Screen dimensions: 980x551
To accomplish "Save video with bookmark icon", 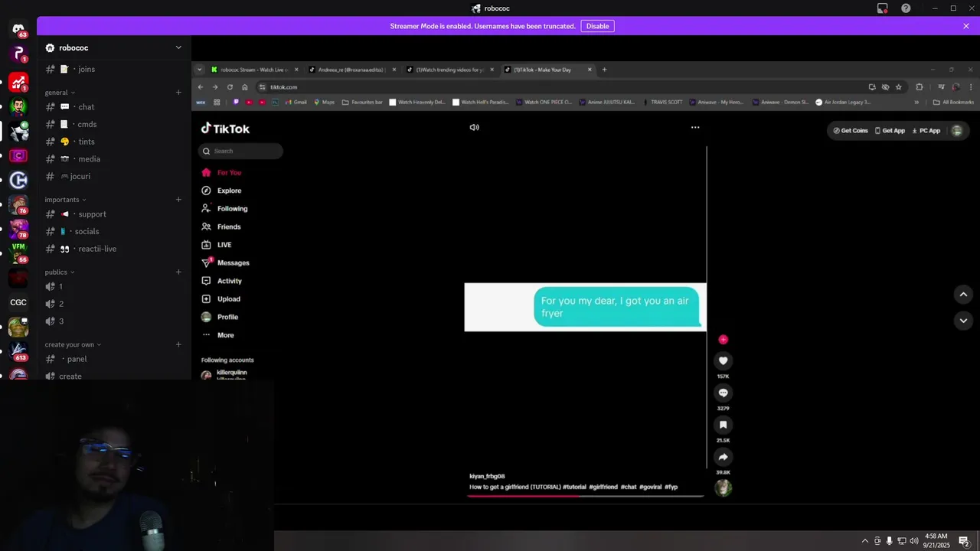I will tap(723, 425).
